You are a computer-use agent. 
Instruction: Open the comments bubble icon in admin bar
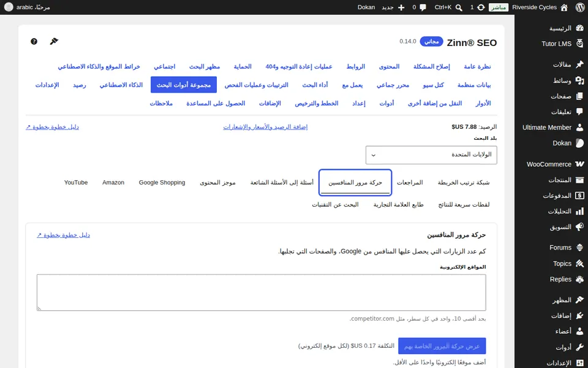coord(423,7)
